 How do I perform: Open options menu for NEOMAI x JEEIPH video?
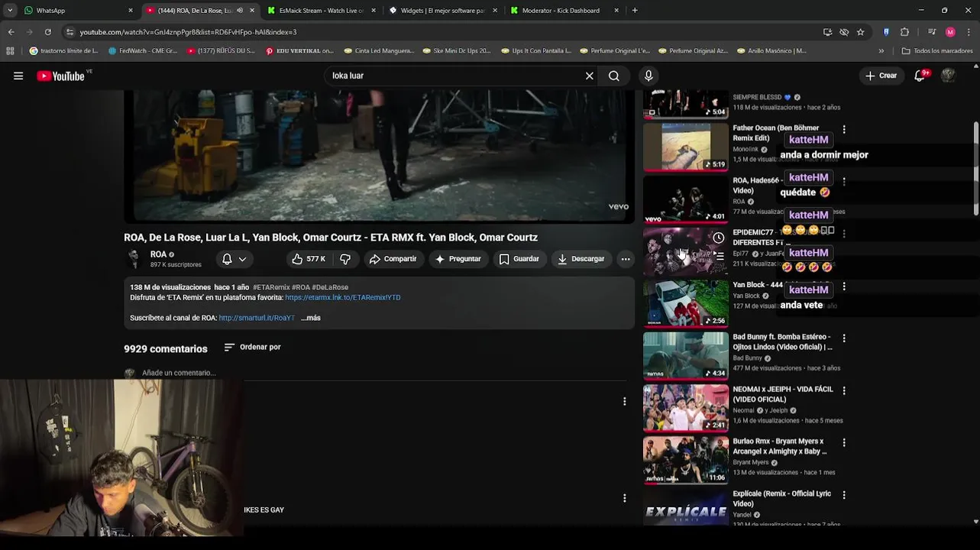click(x=844, y=390)
